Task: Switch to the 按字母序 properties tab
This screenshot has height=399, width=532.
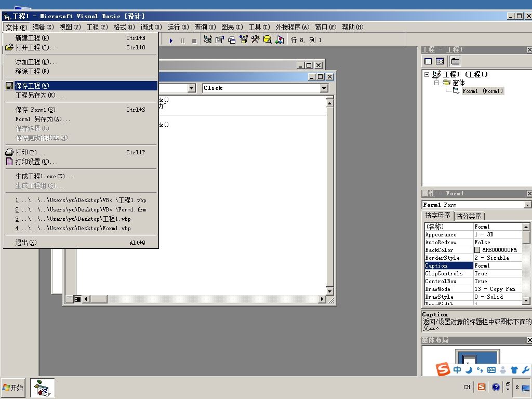Action: click(437, 216)
